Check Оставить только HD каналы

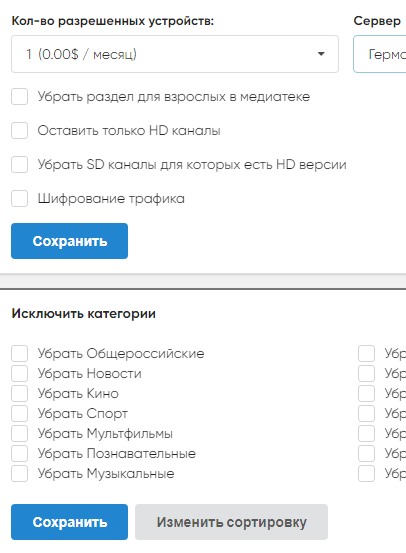pos(19,130)
